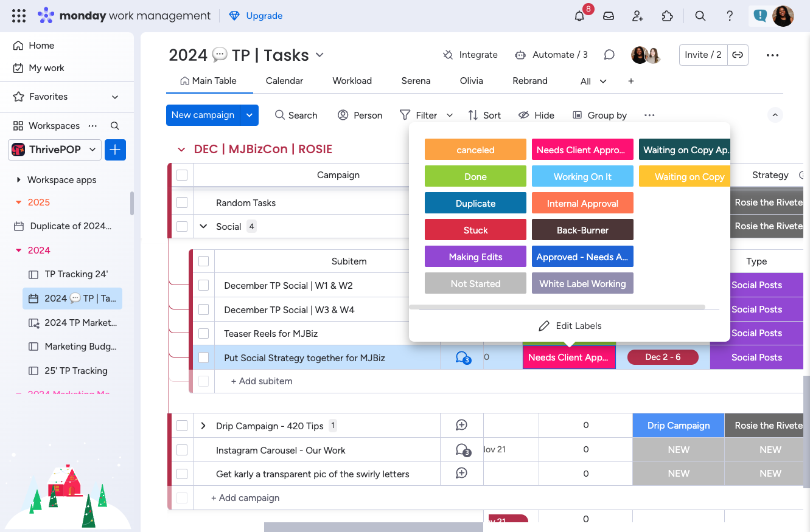Click the Upgrade link

click(x=256, y=16)
